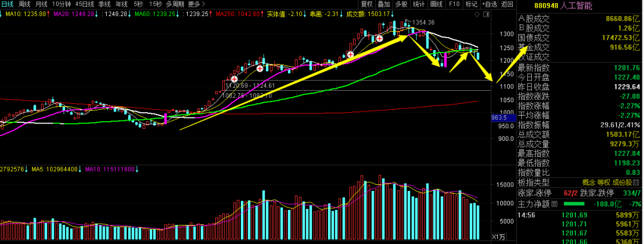Click the 最新指数 value 1201.76
644x244 pixels.
click(x=627, y=68)
